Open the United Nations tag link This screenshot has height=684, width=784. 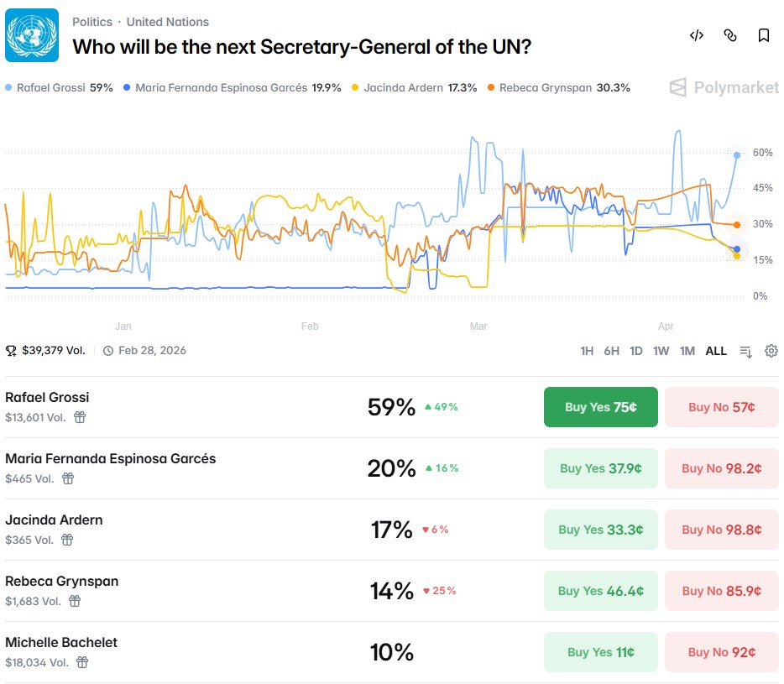168,22
